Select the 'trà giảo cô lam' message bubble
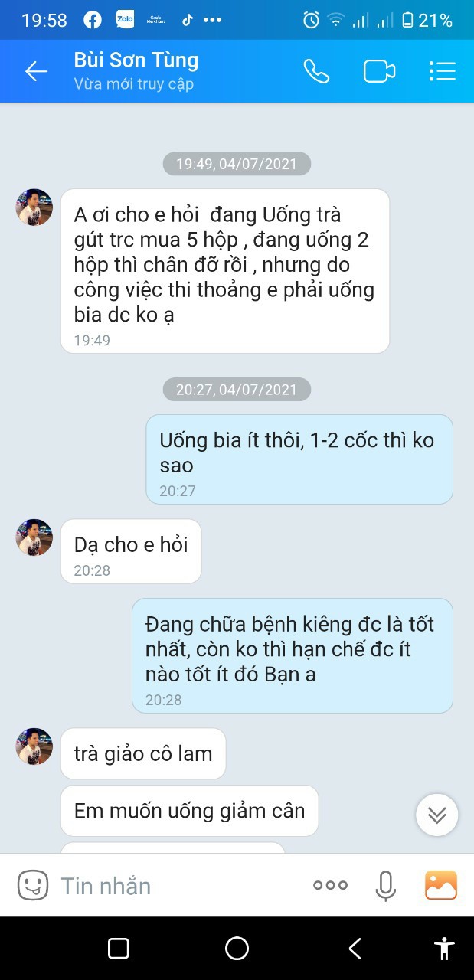Image resolution: width=474 pixels, height=980 pixels. pyautogui.click(x=143, y=753)
